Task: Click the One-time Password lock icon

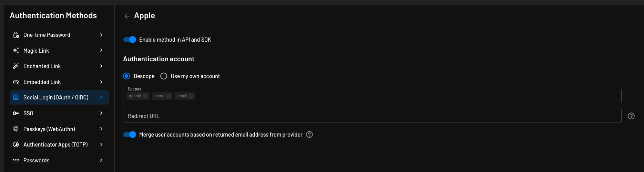Action: coord(16,35)
